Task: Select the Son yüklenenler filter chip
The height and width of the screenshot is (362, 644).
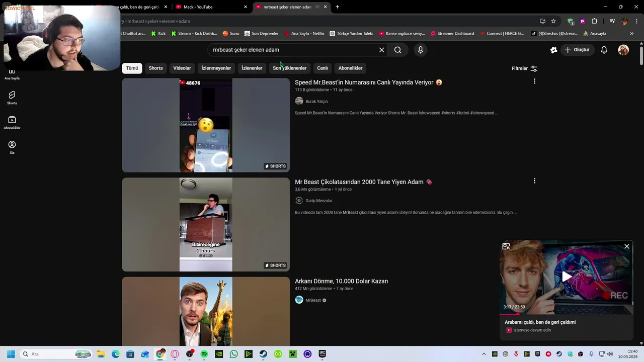Action: 290,68
